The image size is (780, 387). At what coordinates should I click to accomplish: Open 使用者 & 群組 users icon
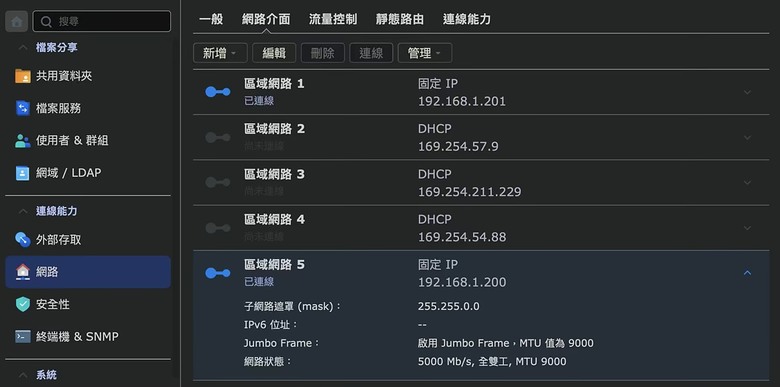pyautogui.click(x=22, y=141)
